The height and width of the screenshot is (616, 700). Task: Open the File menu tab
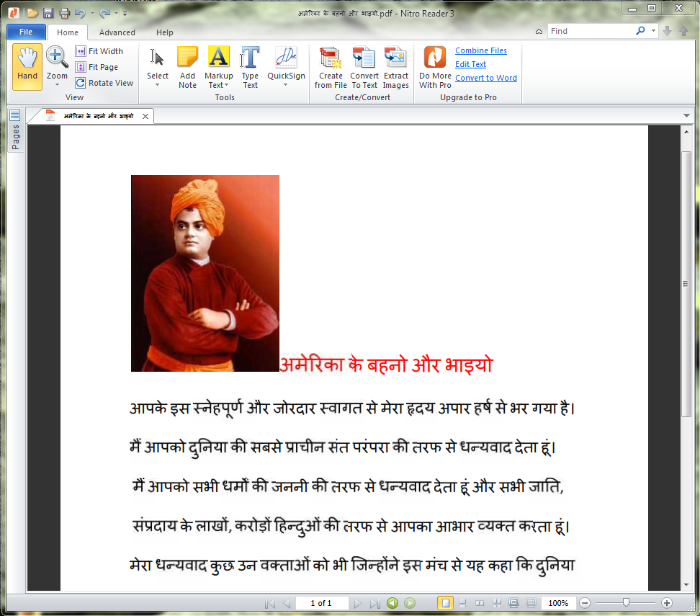[26, 32]
